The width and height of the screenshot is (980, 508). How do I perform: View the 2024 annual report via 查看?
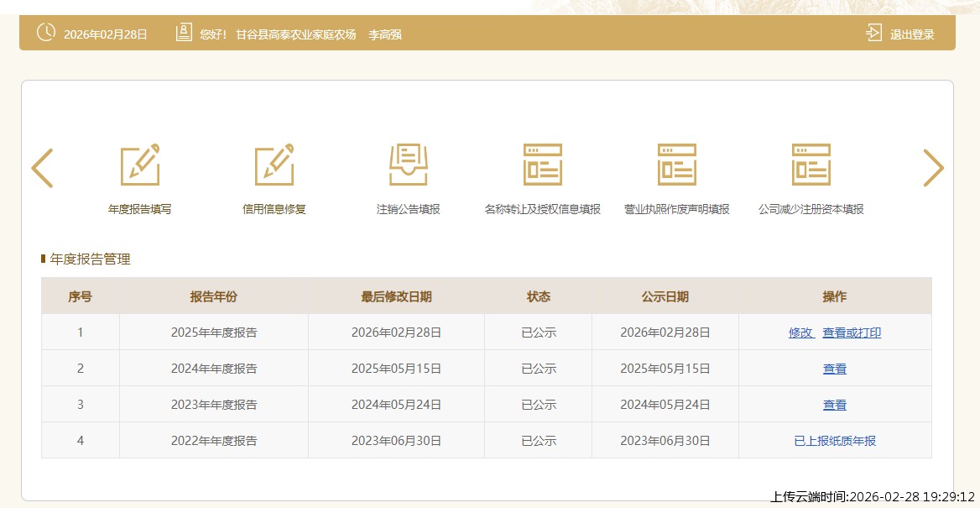click(835, 369)
